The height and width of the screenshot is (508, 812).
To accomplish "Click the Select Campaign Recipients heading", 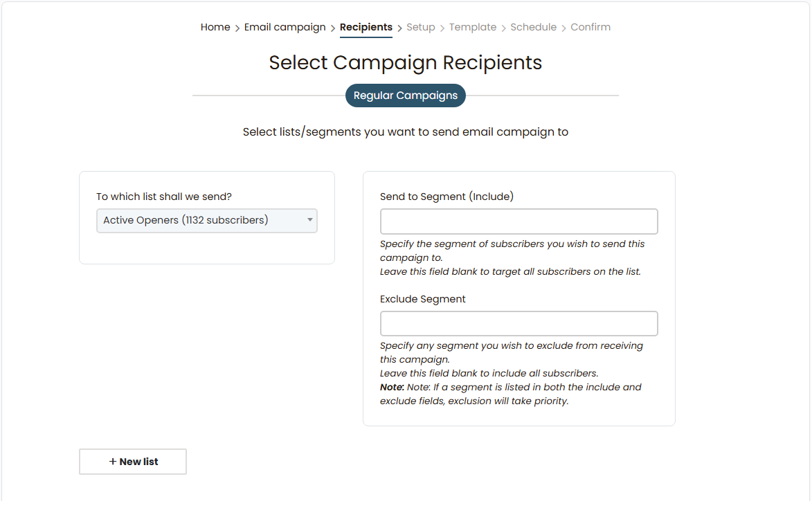I will [x=406, y=62].
